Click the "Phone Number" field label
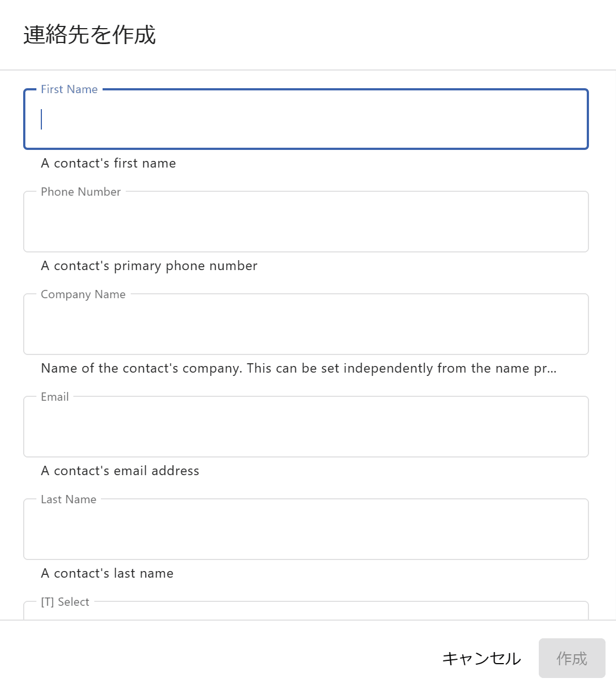616x689 pixels. [x=81, y=192]
